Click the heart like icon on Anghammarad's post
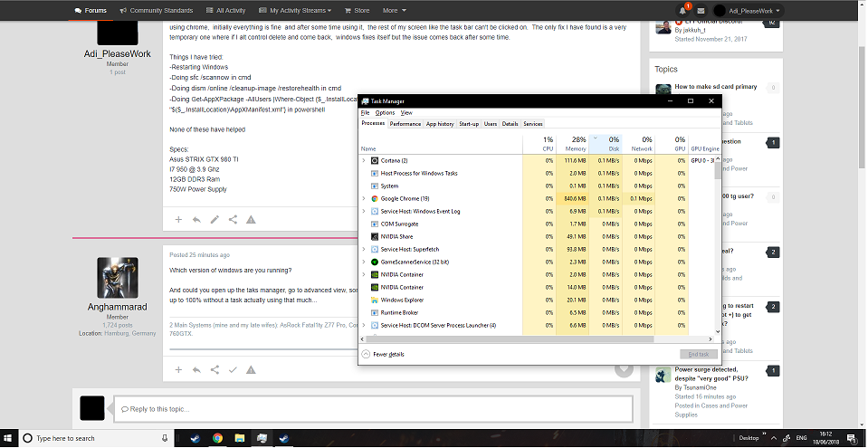This screenshot has height=448, width=868. [624, 369]
